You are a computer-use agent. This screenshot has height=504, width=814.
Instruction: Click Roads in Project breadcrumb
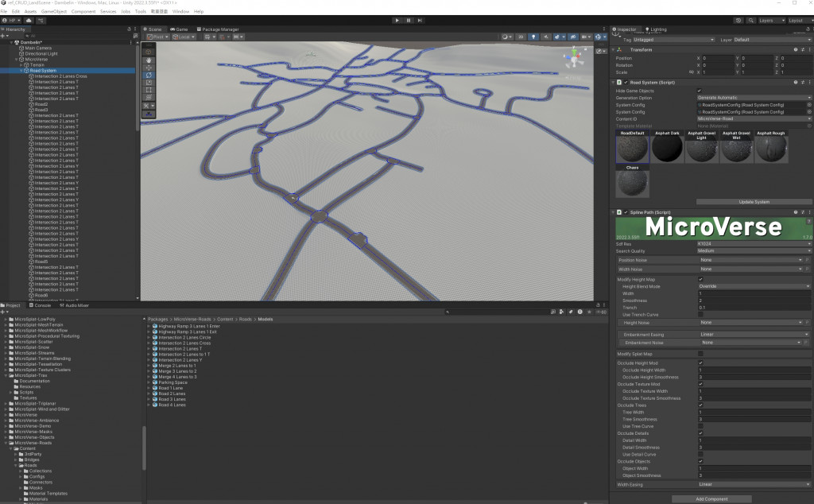(246, 320)
